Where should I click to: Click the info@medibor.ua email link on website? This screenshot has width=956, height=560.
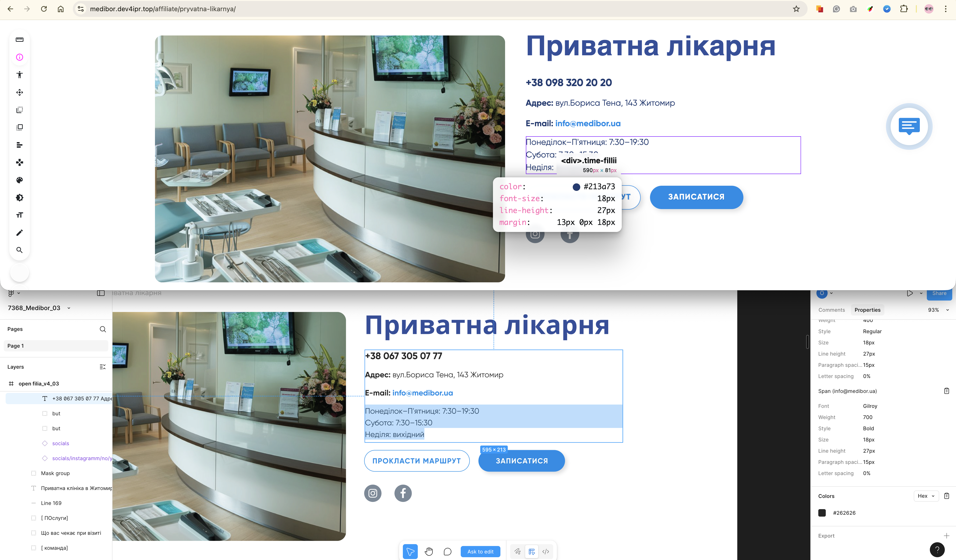[x=588, y=123]
